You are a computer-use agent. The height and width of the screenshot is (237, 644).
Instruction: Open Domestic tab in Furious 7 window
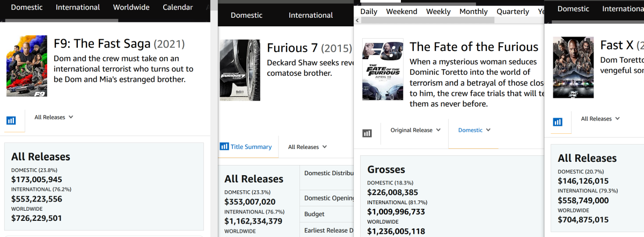247,15
